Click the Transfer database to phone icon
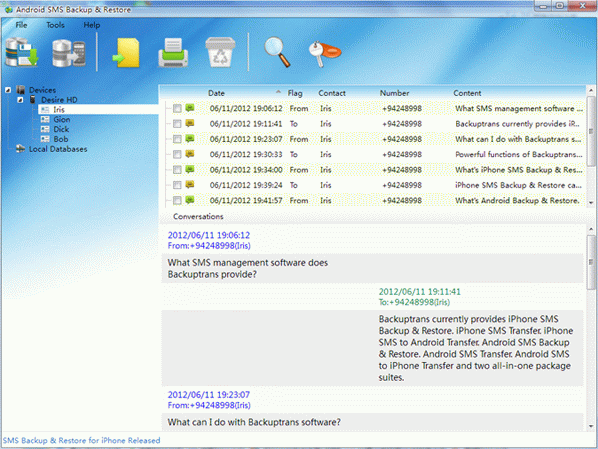The height and width of the screenshot is (449, 598). tap(69, 53)
